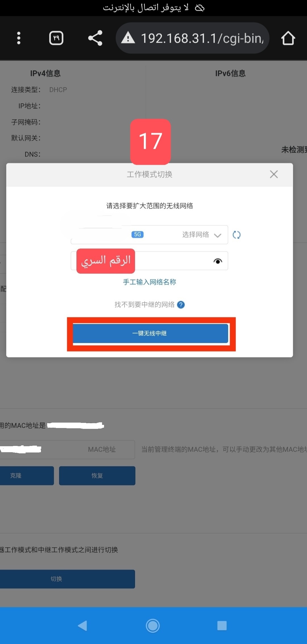The width and height of the screenshot is (307, 644).
Task: Click 手工输入网络名称 link
Action: pyautogui.click(x=150, y=282)
